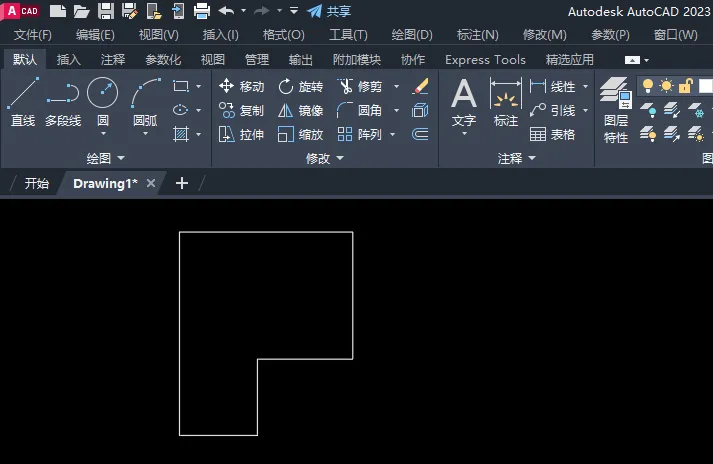
Task: Click the Offset tool icon
Action: pyautogui.click(x=420, y=134)
